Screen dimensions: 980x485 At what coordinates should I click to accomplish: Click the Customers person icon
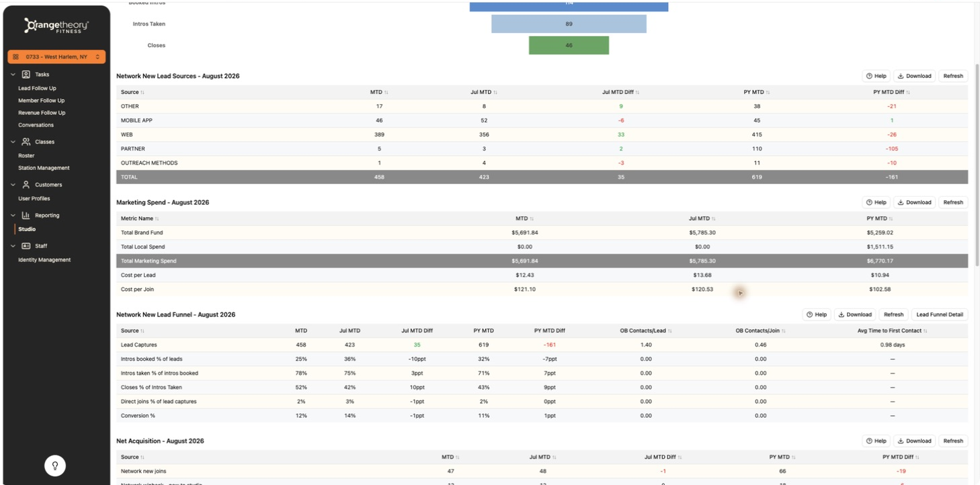(x=26, y=185)
